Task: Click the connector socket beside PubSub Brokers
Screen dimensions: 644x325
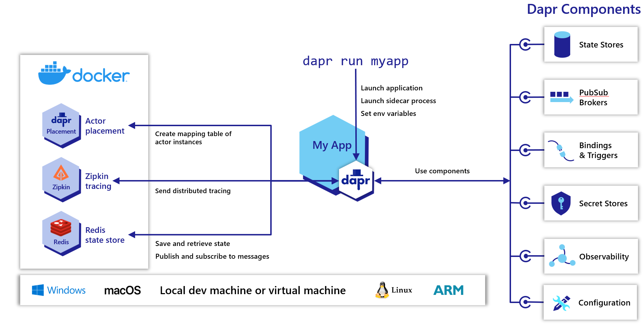Action: coord(526,97)
